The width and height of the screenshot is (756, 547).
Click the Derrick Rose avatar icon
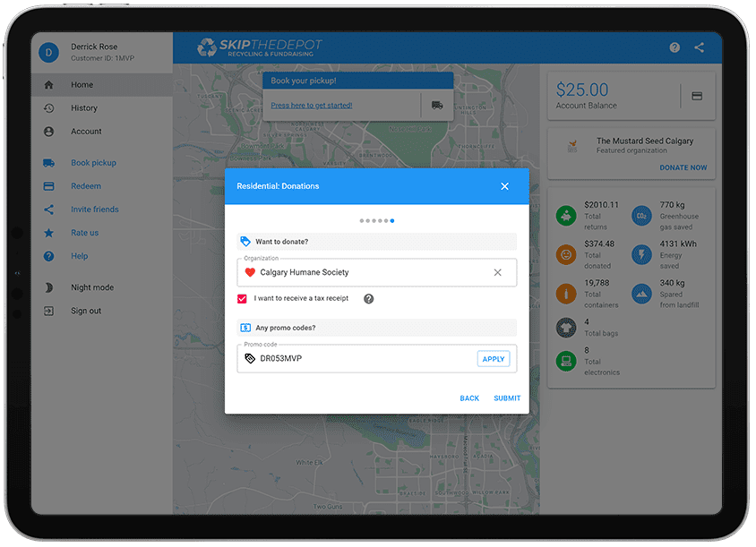click(x=49, y=53)
